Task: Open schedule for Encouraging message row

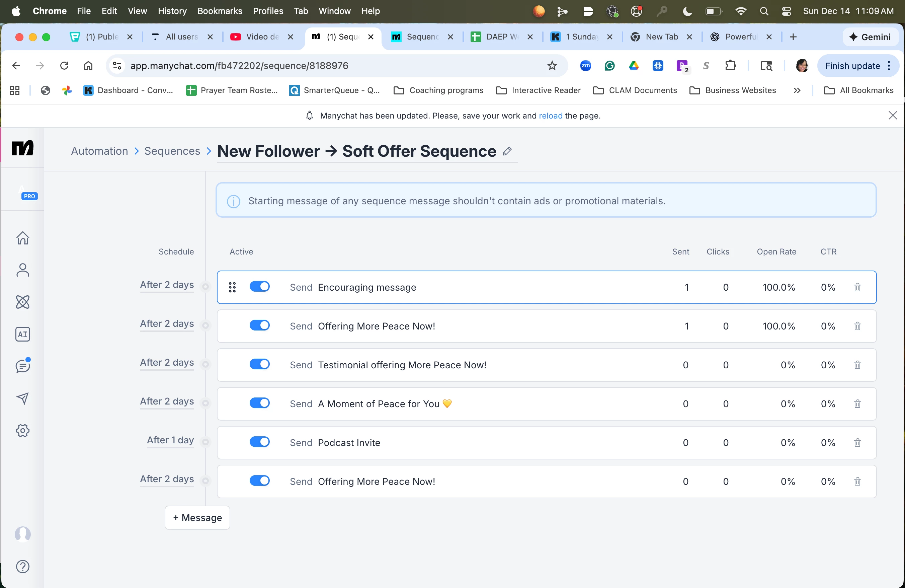Action: point(167,285)
